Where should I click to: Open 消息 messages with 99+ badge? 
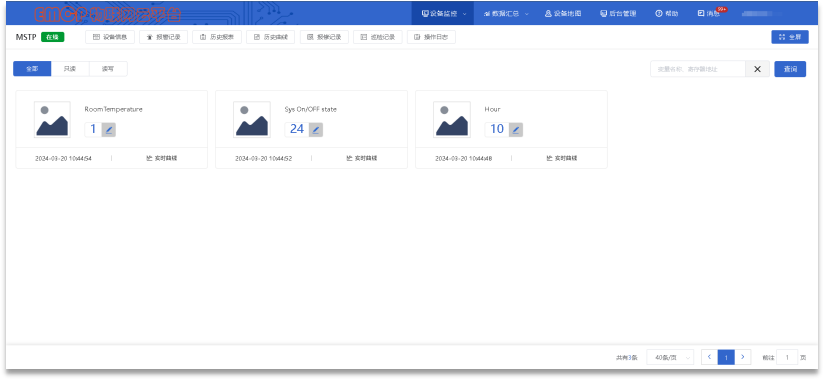coord(709,14)
